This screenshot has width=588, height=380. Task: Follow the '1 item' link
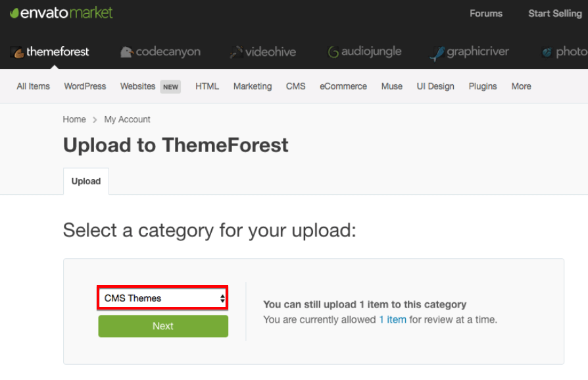point(393,319)
